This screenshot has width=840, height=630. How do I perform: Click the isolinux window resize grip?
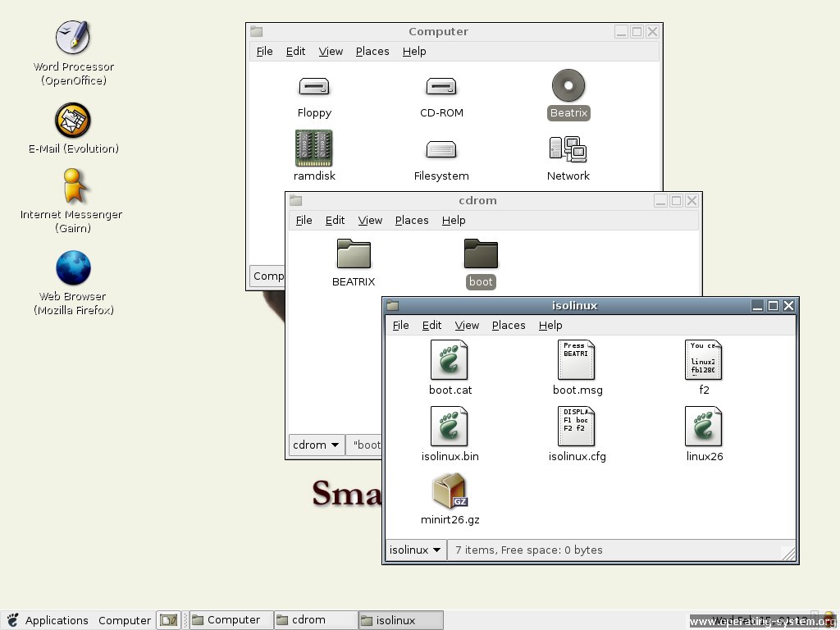pos(788,553)
